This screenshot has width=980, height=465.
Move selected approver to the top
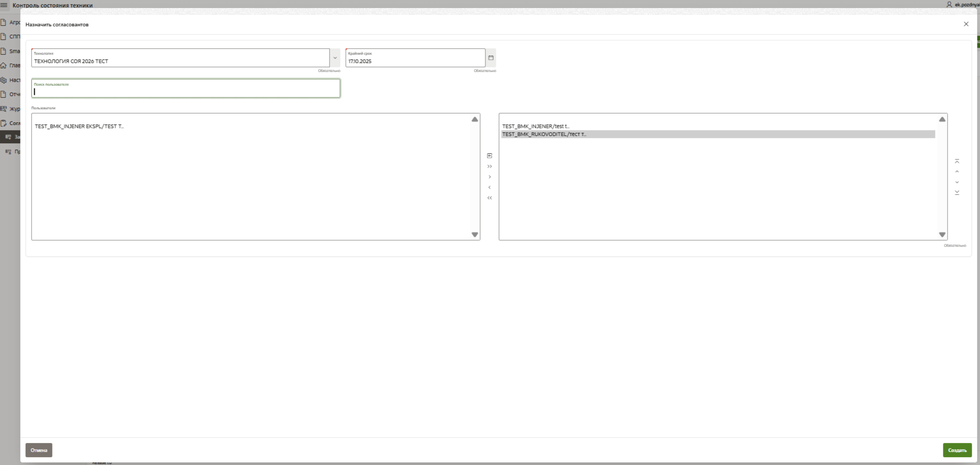pos(957,161)
